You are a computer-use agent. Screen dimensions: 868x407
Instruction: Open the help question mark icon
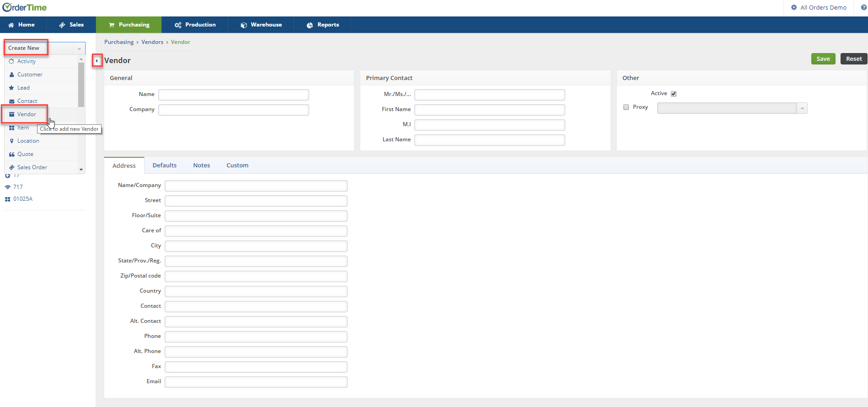[x=864, y=7]
